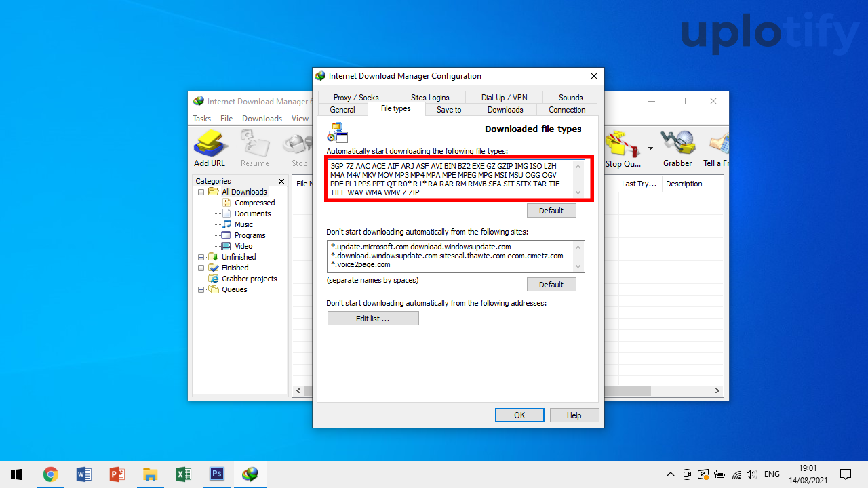Switch to the Sites Logins tab
This screenshot has height=488, width=868.
pyautogui.click(x=430, y=98)
